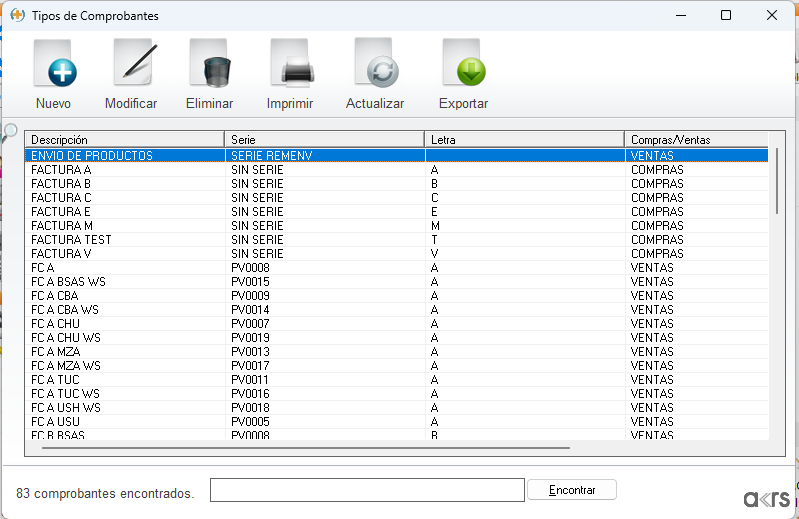Maximize the Tipos de Comprobantes window
799x519 pixels.
[726, 15]
